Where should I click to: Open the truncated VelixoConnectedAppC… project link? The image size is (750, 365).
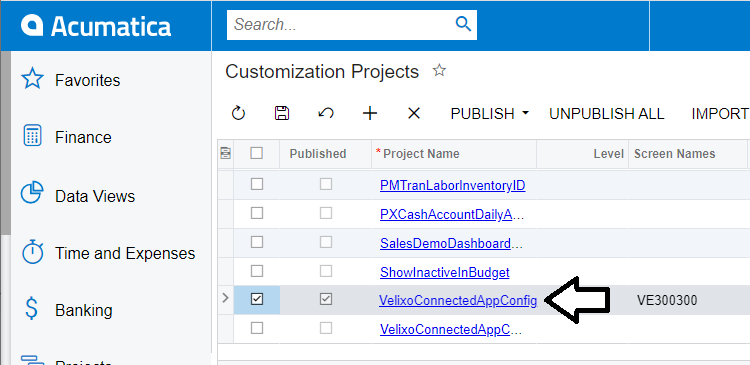pos(451,330)
